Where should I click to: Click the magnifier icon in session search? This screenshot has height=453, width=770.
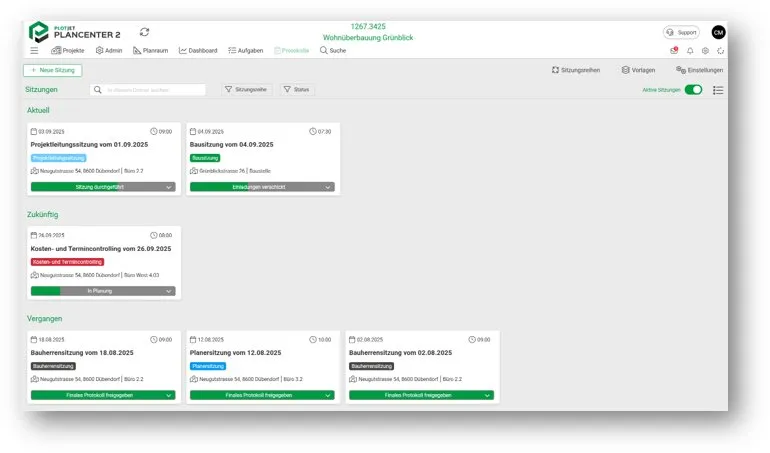[x=98, y=90]
